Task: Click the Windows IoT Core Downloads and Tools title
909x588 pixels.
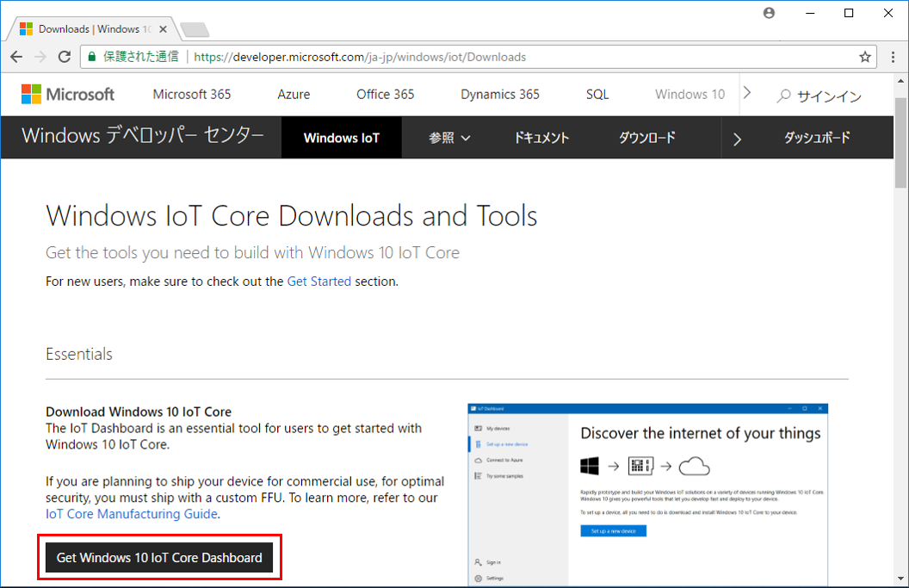Action: pos(292,216)
